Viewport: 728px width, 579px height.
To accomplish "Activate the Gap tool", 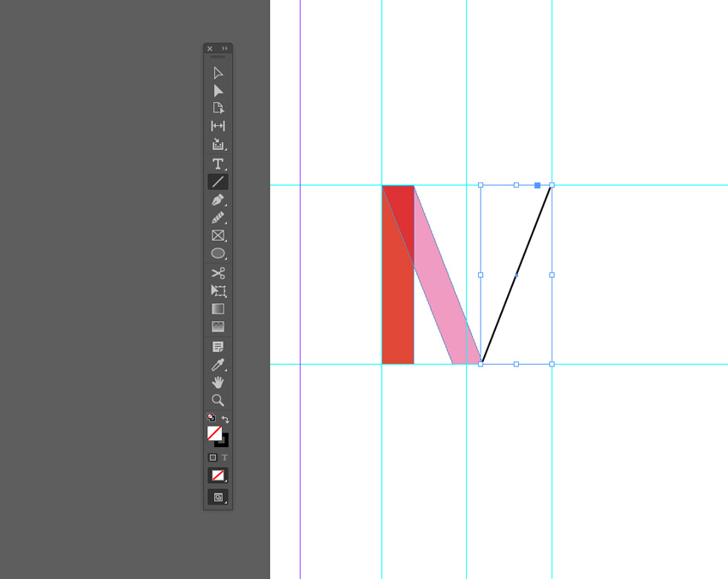I will click(x=218, y=126).
